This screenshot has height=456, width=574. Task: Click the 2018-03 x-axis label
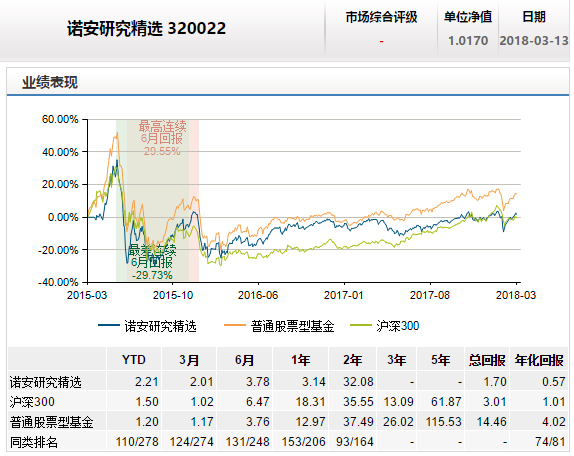click(516, 295)
